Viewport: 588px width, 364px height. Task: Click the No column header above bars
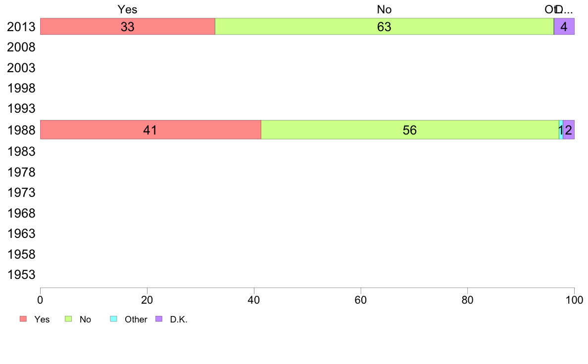385,9
